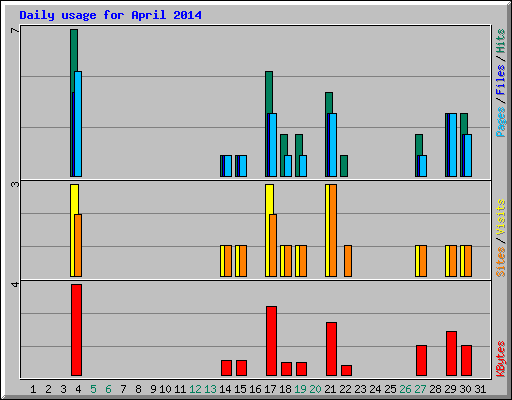This screenshot has height=400, width=512.
Task: Click the 'Sites' legend label
Action: coord(500,262)
